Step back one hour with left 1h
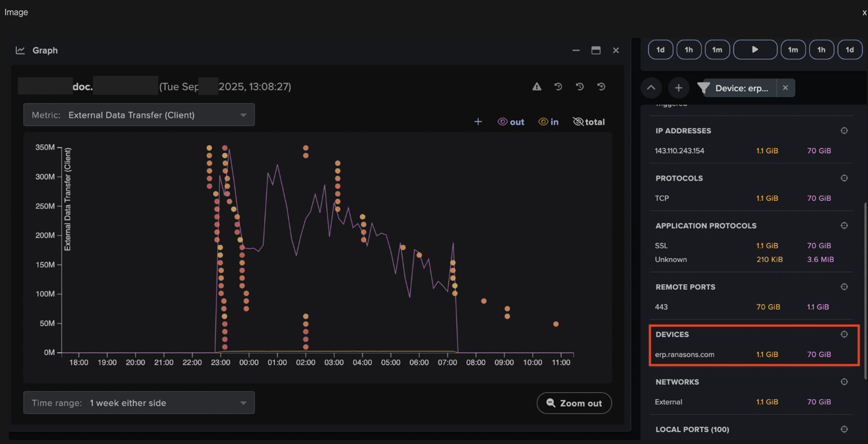The height and width of the screenshot is (444, 868). point(689,49)
